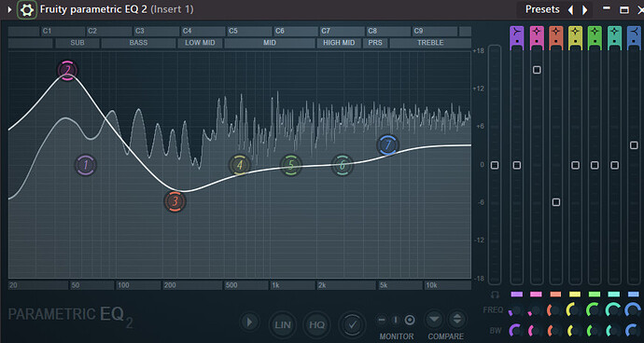Click the blue band 7 bandwidth knob
The image size is (644, 343).
[634, 330]
